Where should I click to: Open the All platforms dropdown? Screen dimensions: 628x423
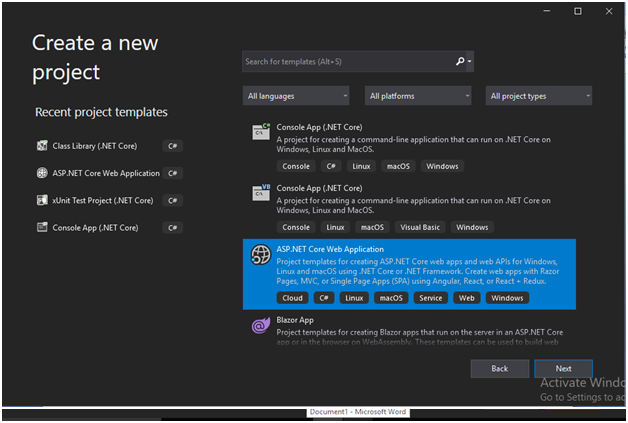click(418, 96)
